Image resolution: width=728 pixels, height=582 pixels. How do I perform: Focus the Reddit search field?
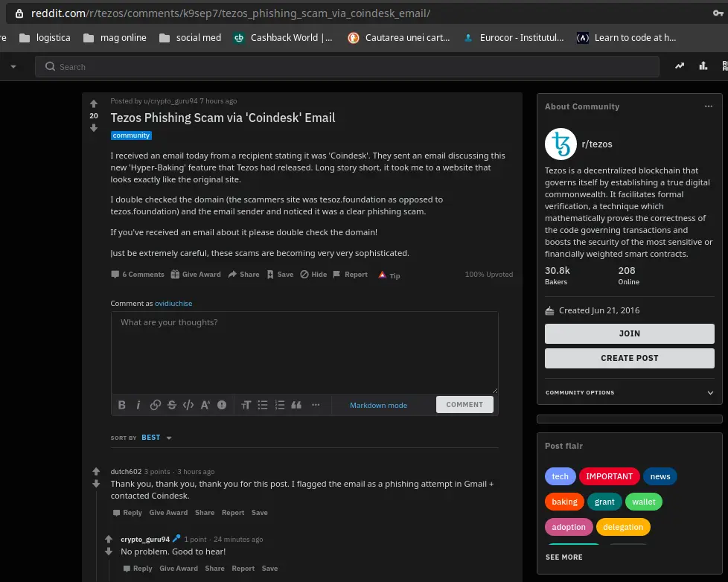[x=347, y=66]
